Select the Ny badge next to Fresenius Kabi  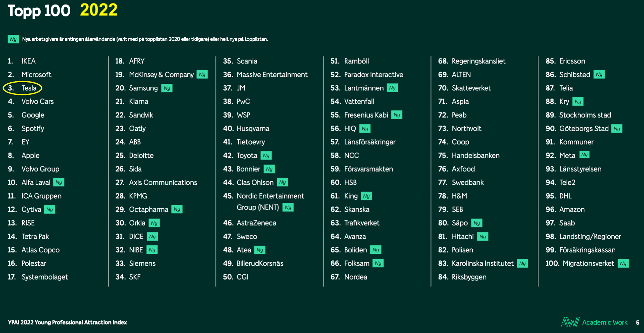pyautogui.click(x=397, y=115)
